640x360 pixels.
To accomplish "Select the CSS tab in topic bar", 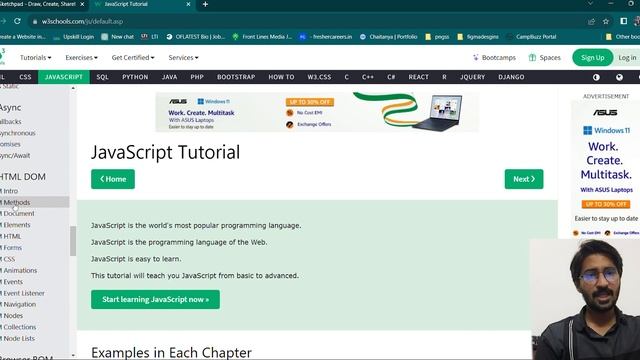I will click(x=25, y=77).
